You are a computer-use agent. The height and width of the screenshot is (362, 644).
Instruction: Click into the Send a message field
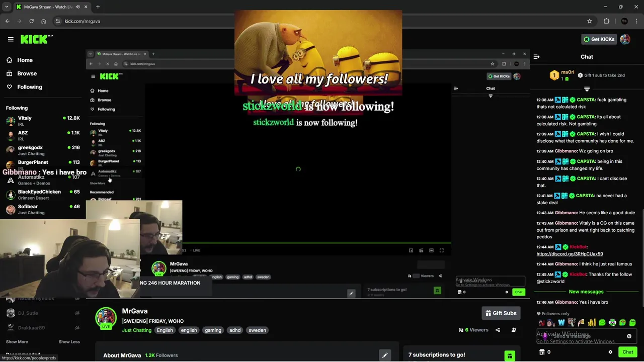point(586,336)
